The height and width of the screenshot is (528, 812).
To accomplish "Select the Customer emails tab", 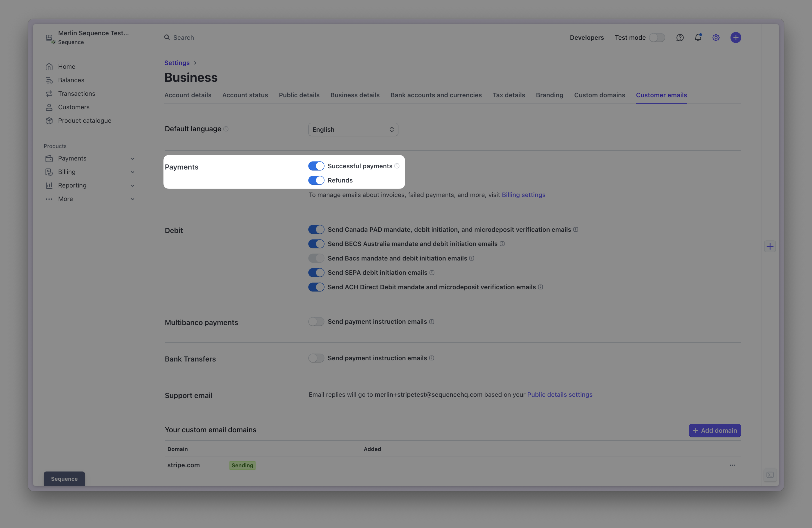I will pyautogui.click(x=661, y=95).
